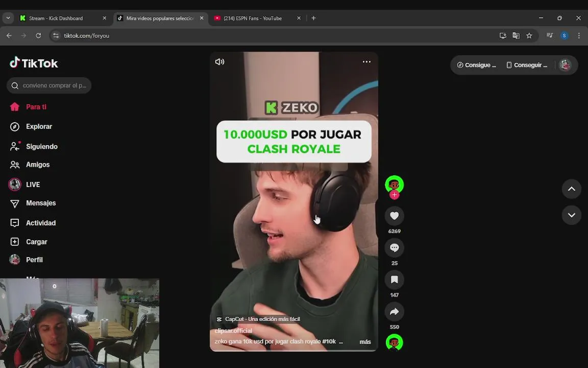Viewport: 588px width, 368px height.
Task: Click the 25 comments count
Action: [x=394, y=263]
